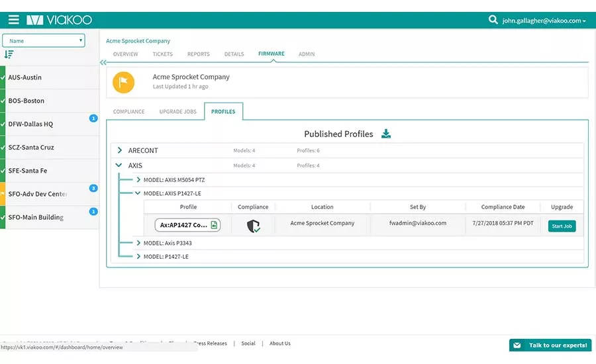Open the hamburger menu
Viewport: 596px width, 364px height.
14,20
